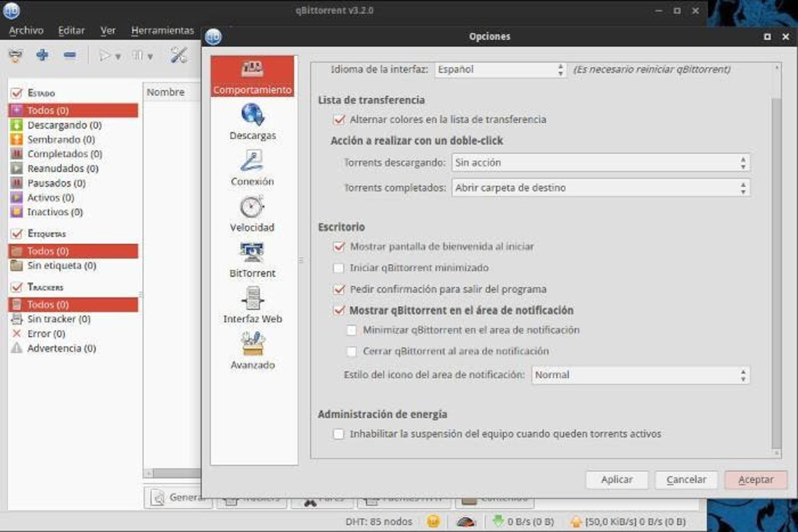Toggle alternative speed limits turtle icon
This screenshot has height=532, width=798.
(467, 521)
